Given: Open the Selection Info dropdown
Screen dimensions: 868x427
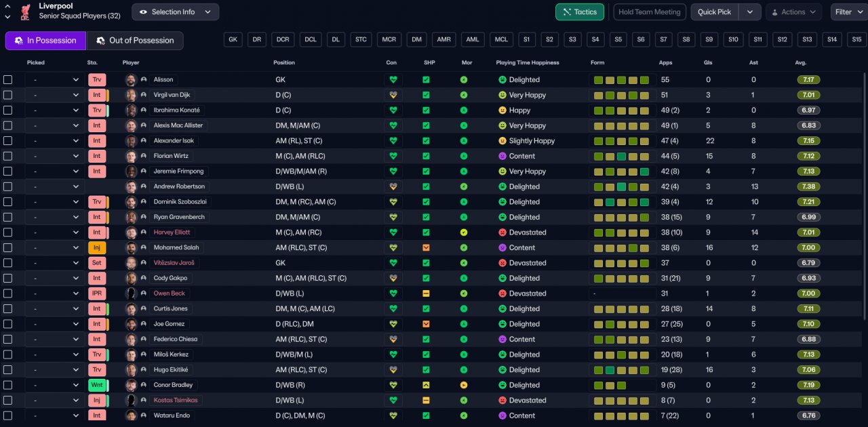Looking at the screenshot, I should click(x=175, y=12).
